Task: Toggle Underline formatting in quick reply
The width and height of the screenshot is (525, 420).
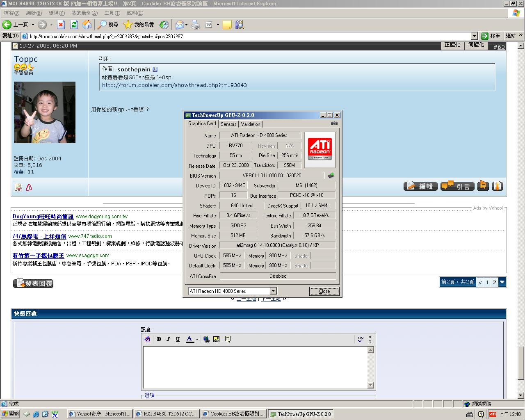Action: [x=178, y=339]
